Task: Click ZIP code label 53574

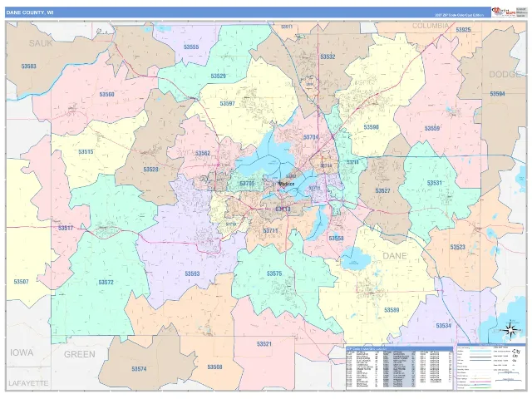Action: tap(139, 369)
